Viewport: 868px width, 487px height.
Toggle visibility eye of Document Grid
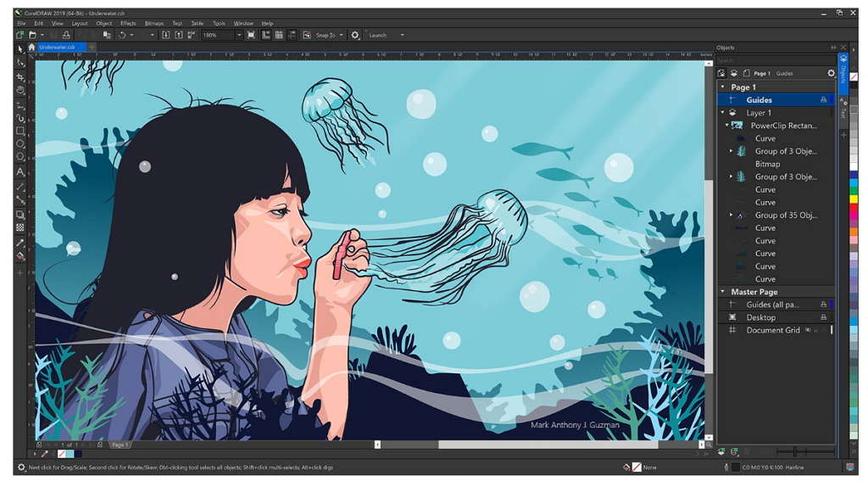tap(807, 330)
